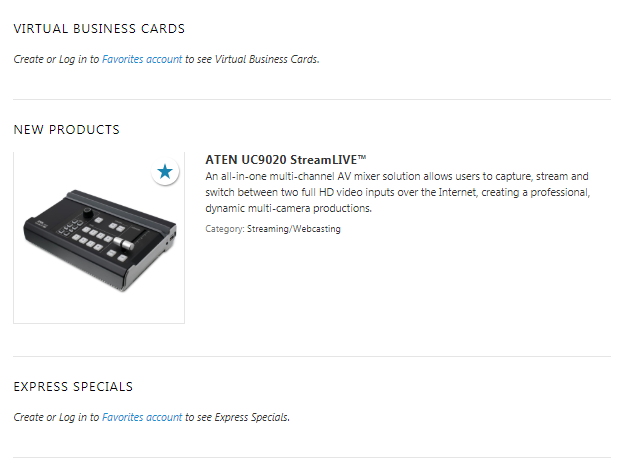
Task: Click the "Category:" label text
Action: pos(224,229)
